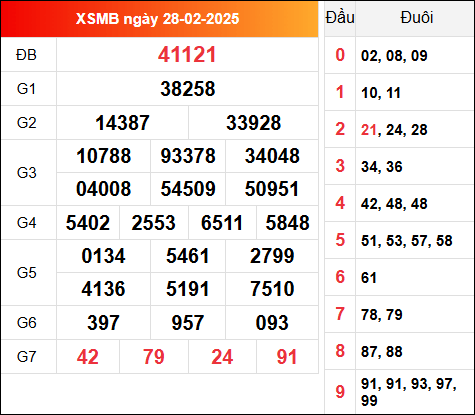Viewport: 475px width, 415px height.
Task: Click the G4 row label
Action: (x=26, y=223)
